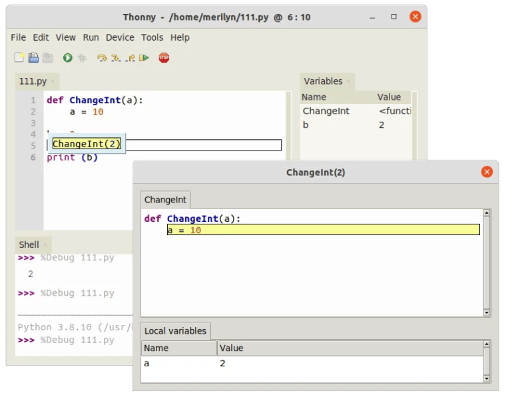The width and height of the screenshot is (532, 393).
Task: Click the scroll down arrow of code view
Action: (487, 312)
